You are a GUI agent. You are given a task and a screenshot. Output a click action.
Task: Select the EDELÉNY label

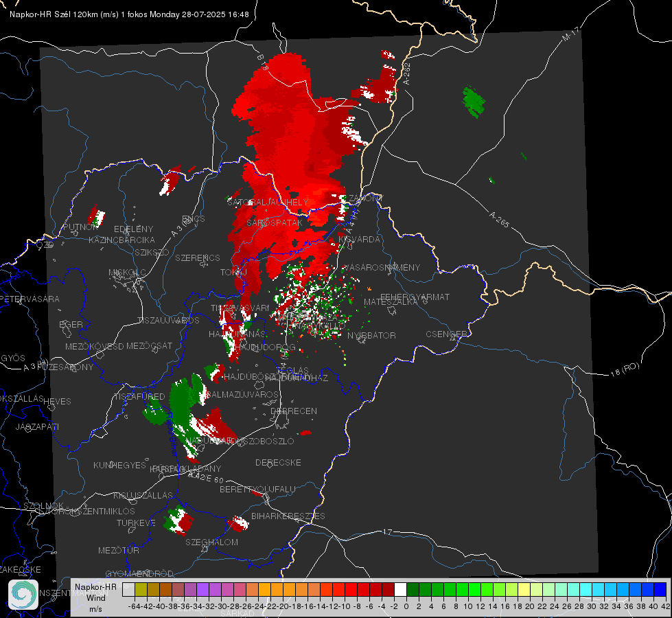pyautogui.click(x=133, y=229)
